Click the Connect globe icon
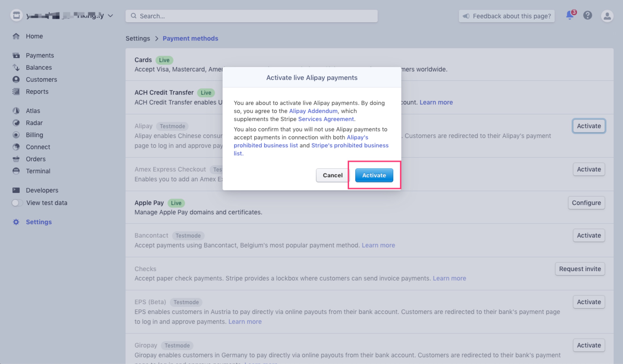This screenshot has height=364, width=623. pyautogui.click(x=16, y=147)
